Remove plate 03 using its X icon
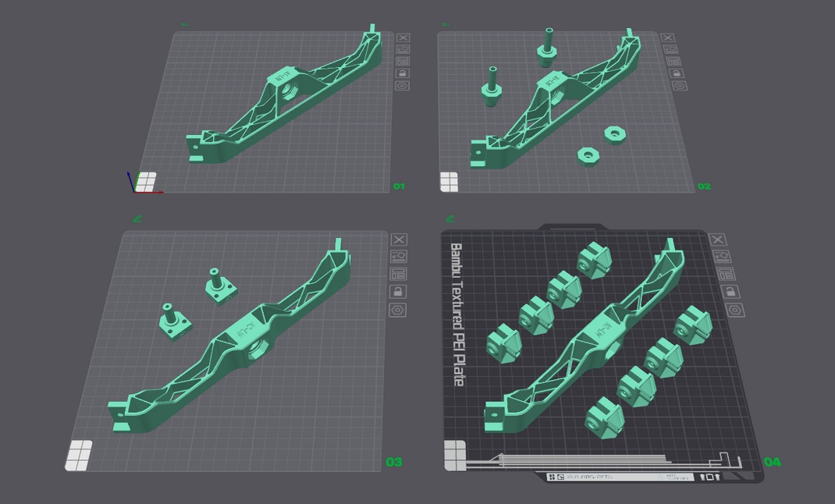835x504 pixels. pos(399,240)
